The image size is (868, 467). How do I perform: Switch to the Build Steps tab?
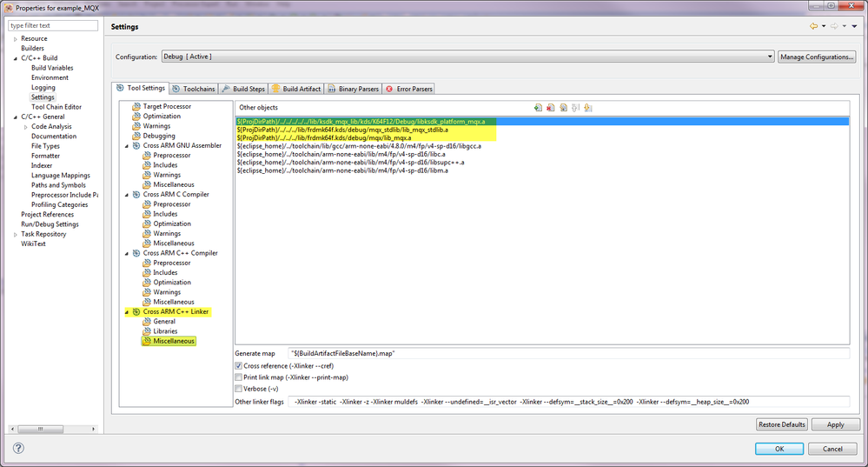click(x=243, y=89)
